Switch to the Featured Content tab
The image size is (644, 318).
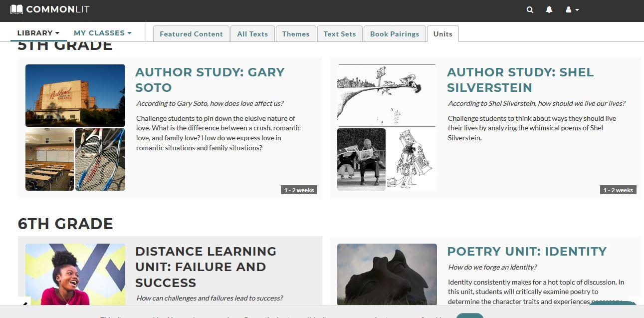[x=191, y=34]
